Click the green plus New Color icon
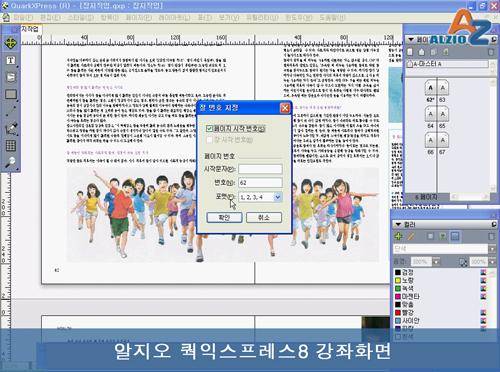Viewport: 500px width, 372px height. tap(398, 236)
